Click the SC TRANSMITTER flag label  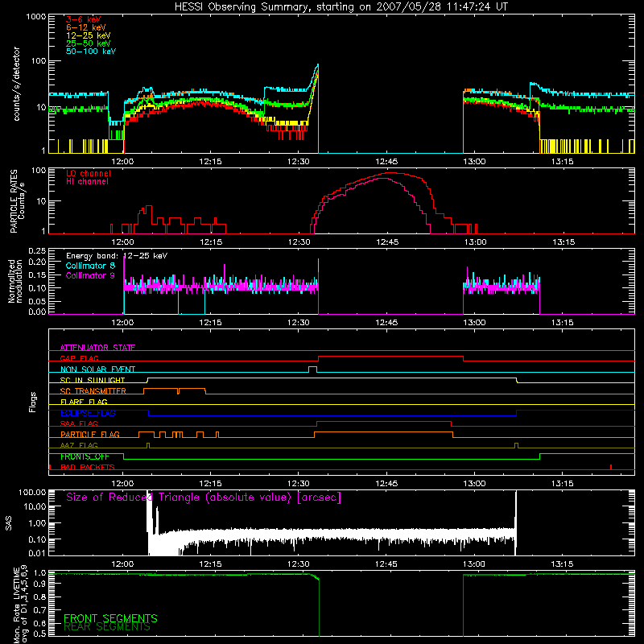coord(93,391)
